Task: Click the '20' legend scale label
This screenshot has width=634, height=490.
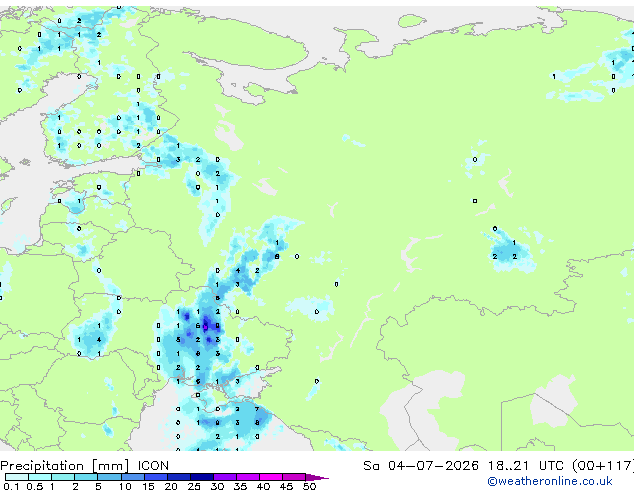Action: point(171,486)
